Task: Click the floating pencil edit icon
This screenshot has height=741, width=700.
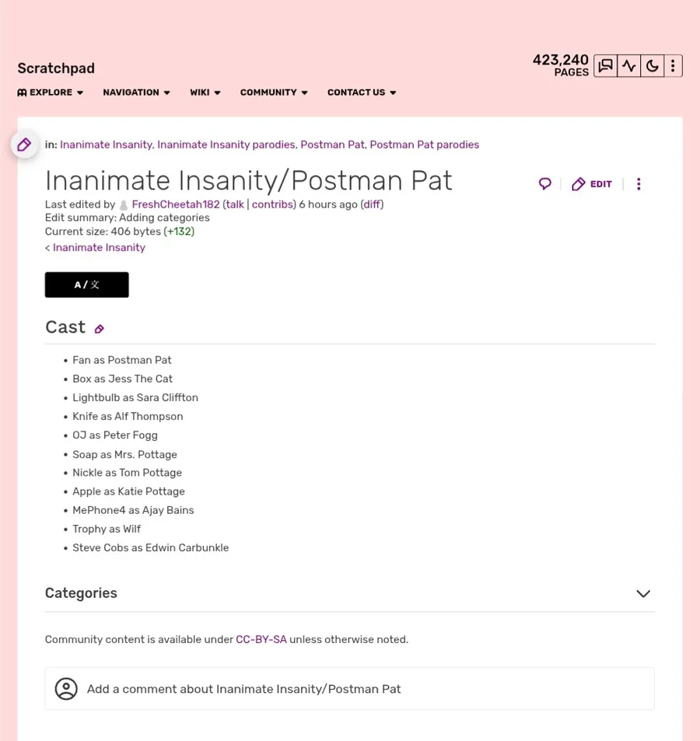Action: 24,145
